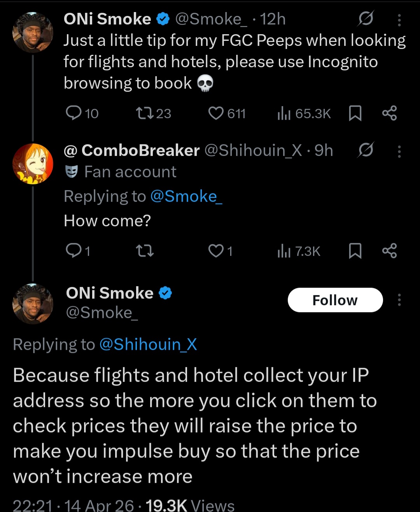Open more options on ComboBreaker's reply
The height and width of the screenshot is (512, 420).
(399, 151)
